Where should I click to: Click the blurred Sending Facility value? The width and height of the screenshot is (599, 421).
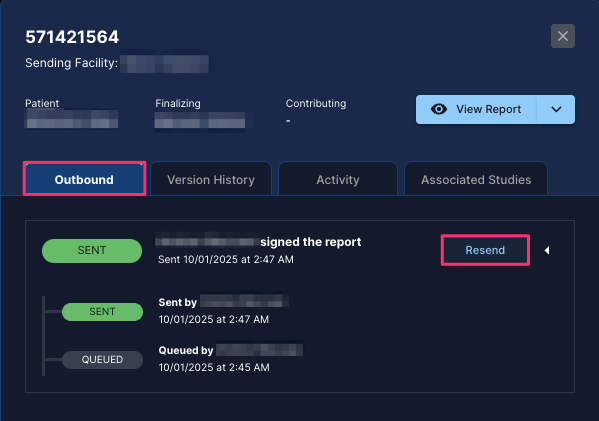tap(165, 63)
